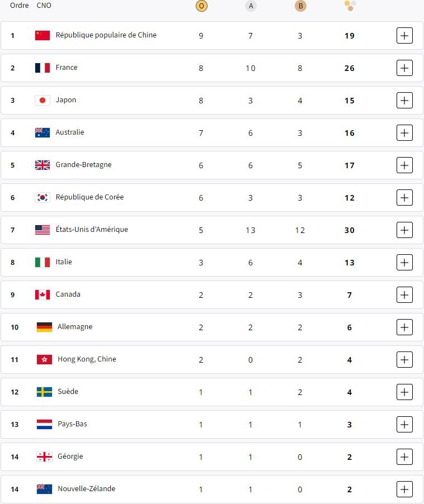Click the République de Corée country name
The height and width of the screenshot is (504, 424).
[89, 197]
